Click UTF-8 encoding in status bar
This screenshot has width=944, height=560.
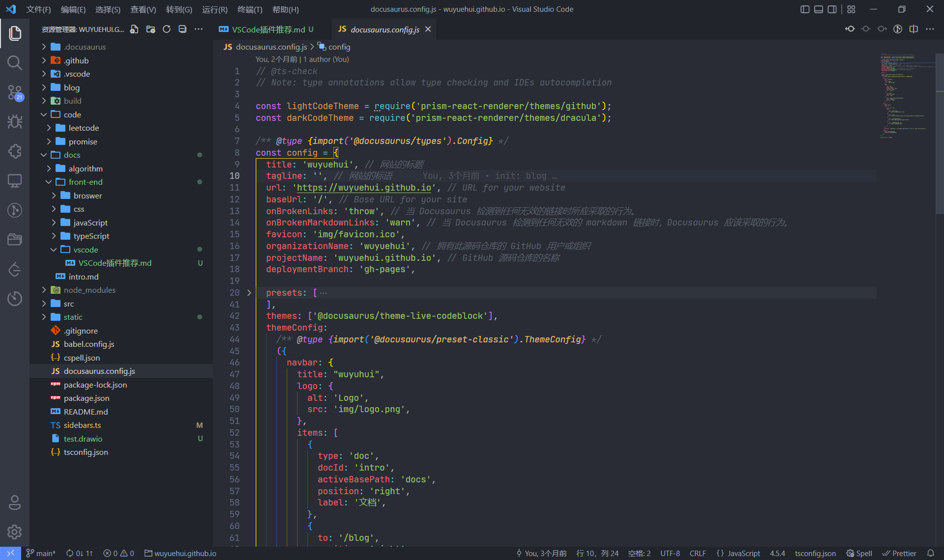tap(670, 553)
